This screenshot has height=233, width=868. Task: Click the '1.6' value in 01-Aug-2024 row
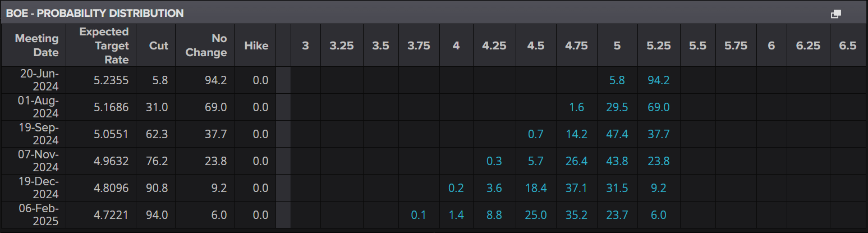pos(576,107)
